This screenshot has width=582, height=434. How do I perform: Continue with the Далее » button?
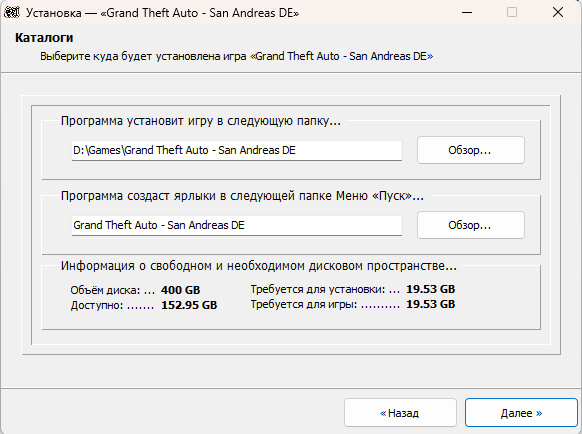tap(521, 413)
